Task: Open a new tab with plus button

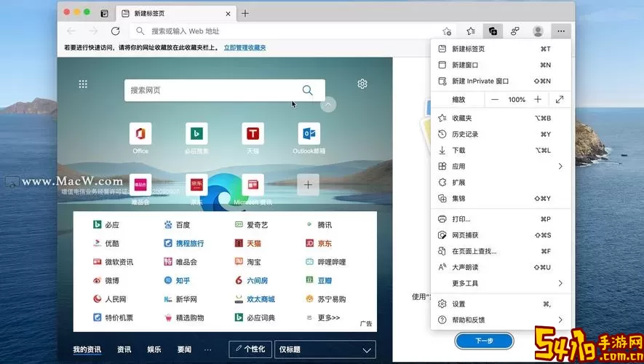Action: pos(245,14)
